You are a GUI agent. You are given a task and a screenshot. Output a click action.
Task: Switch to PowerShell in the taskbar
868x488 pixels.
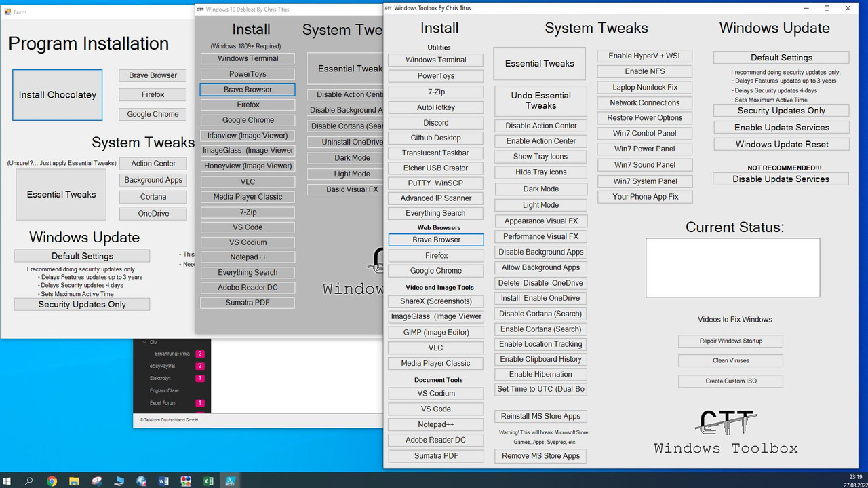tap(231, 481)
